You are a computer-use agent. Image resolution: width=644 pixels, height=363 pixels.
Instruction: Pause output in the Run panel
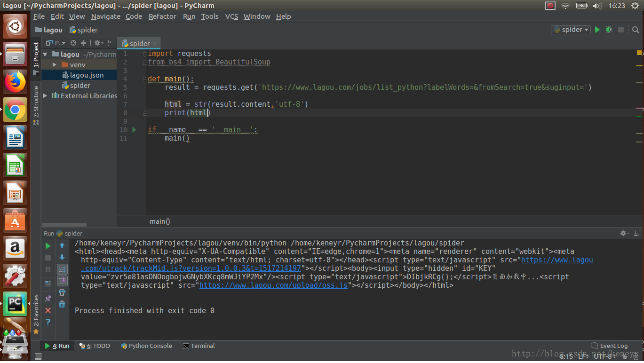pos(48,269)
